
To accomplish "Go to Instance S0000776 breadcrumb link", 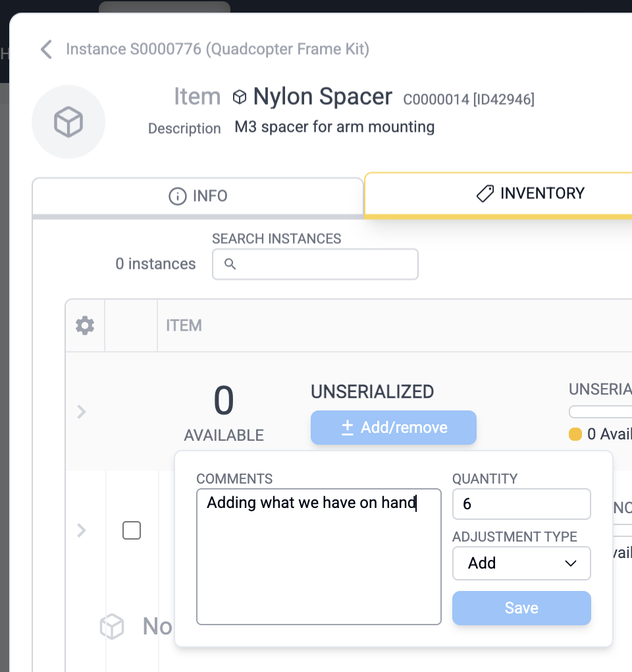I will [217, 49].
